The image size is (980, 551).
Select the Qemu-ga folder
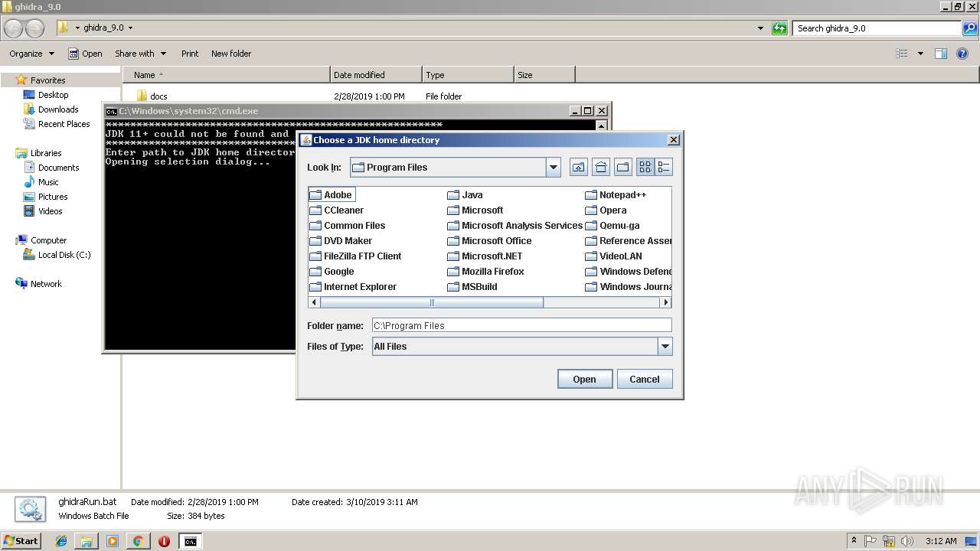point(612,226)
